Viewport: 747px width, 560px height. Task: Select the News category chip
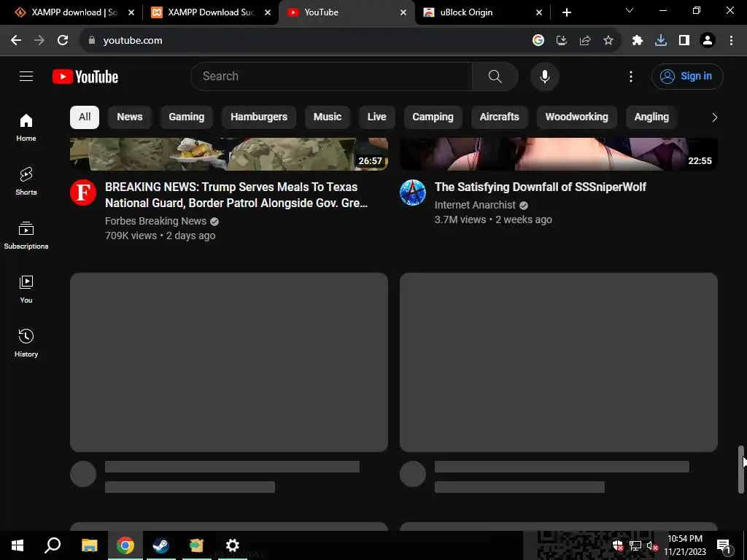click(x=130, y=117)
